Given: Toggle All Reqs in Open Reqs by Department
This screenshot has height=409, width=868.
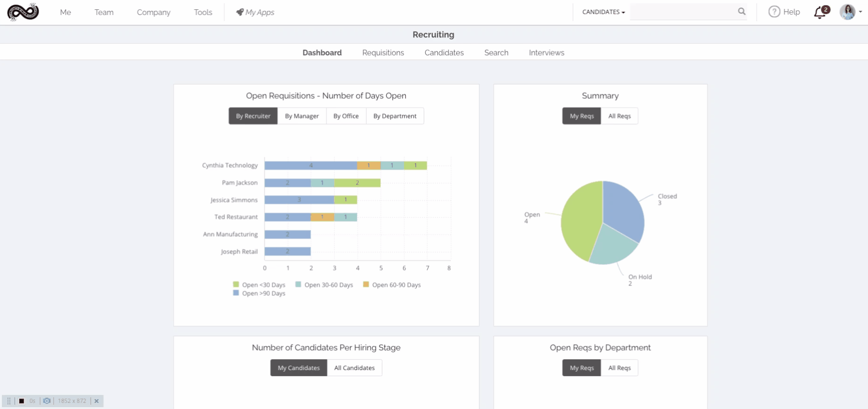Looking at the screenshot, I should pyautogui.click(x=620, y=368).
